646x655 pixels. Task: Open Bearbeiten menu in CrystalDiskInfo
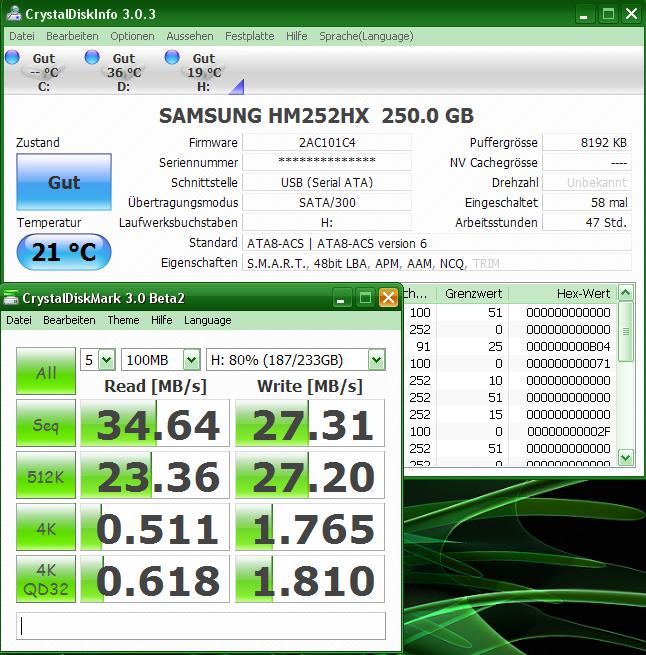(72, 36)
